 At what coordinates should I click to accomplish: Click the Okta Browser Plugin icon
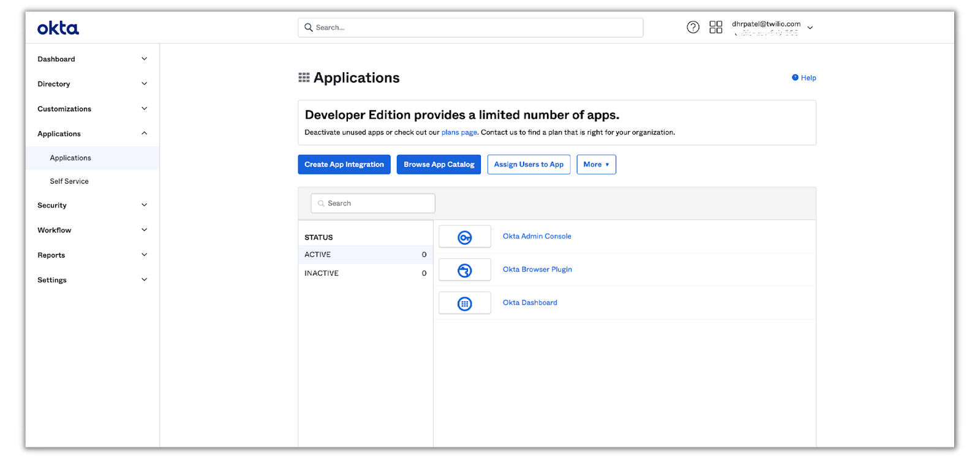tap(465, 271)
